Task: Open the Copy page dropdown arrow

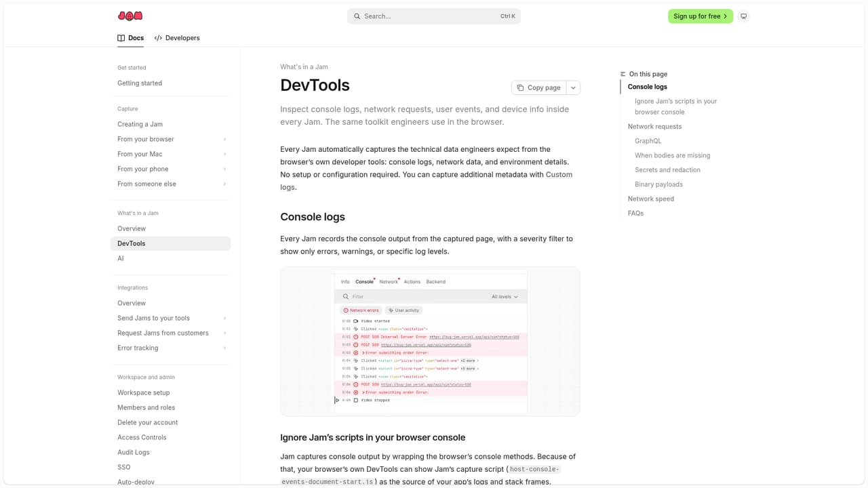Action: click(573, 87)
